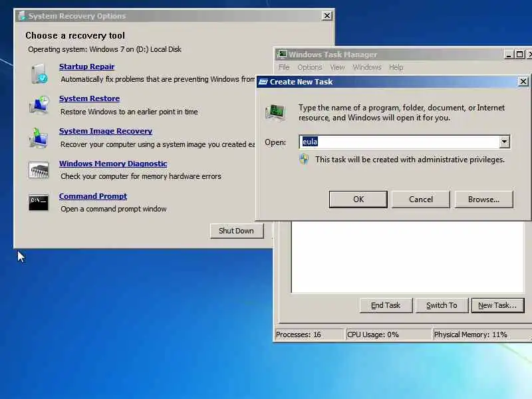532x399 pixels.
Task: Open the Startup Repair link
Action: pyautogui.click(x=86, y=66)
